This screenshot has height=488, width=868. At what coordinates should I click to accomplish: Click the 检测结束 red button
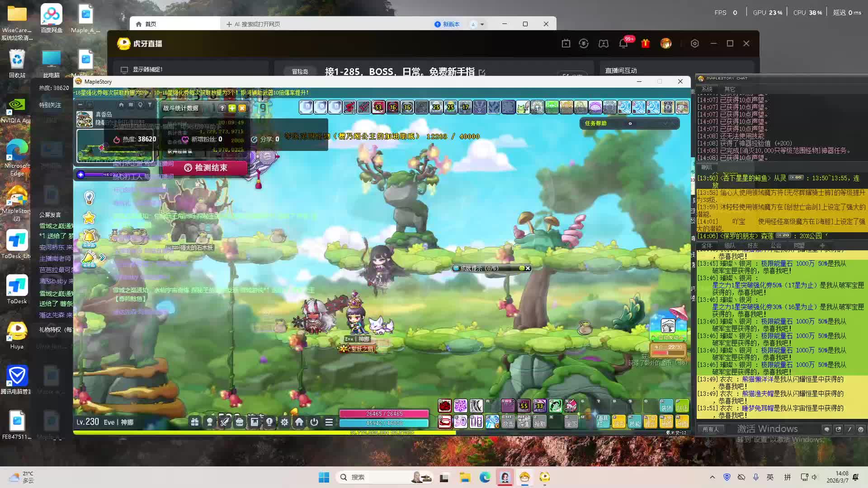(x=206, y=168)
